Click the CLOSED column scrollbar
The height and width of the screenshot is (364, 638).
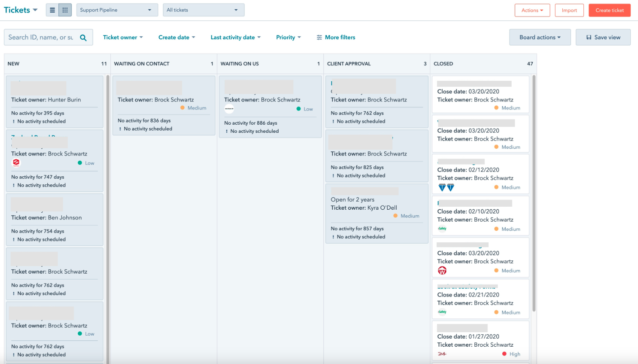[x=534, y=193]
